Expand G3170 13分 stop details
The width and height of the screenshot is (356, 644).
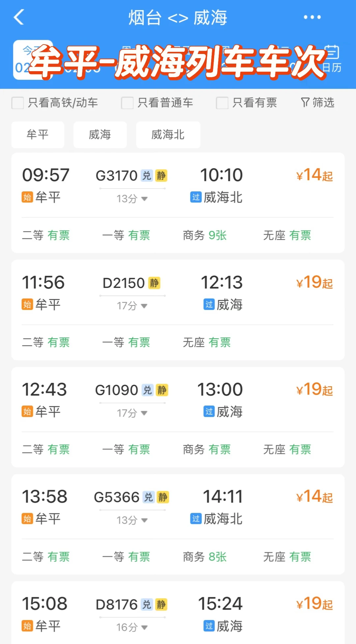(132, 199)
